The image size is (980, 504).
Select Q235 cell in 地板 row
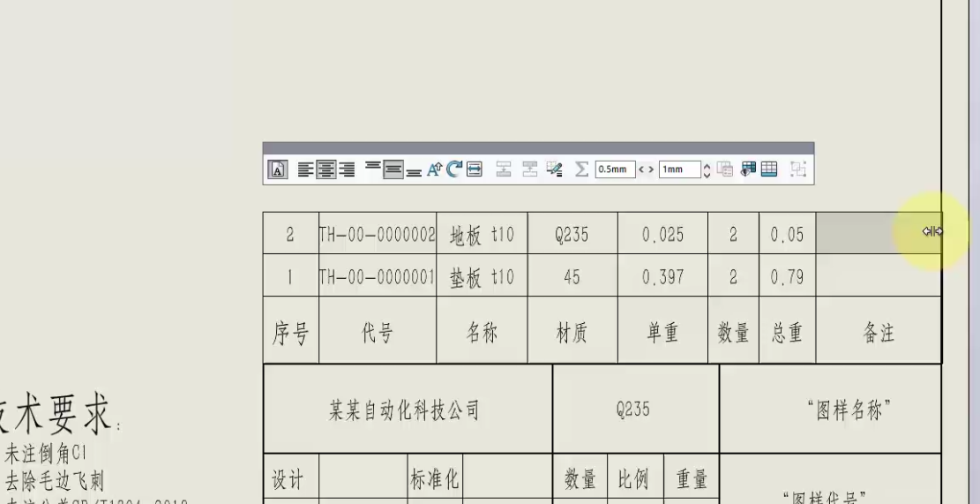point(572,233)
